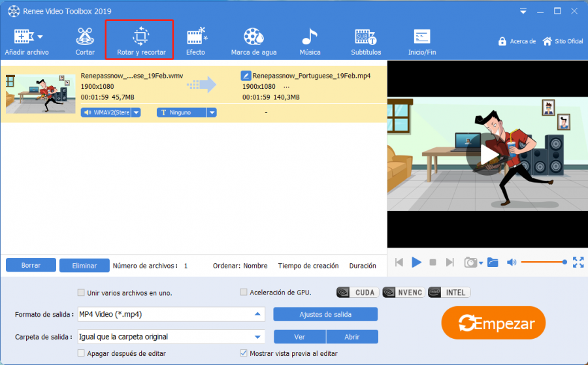Open output resolution ellipsis options
This screenshot has width=588, height=365.
tap(287, 87)
